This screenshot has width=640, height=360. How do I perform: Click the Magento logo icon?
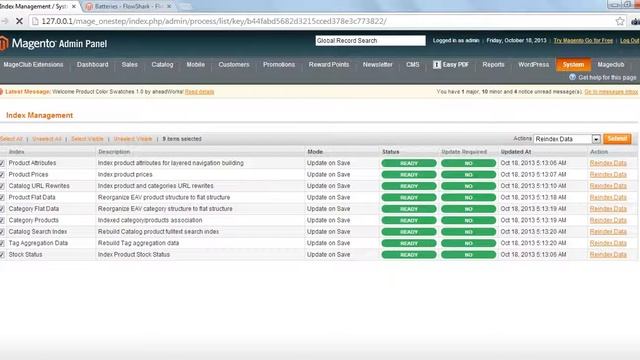click(4, 43)
